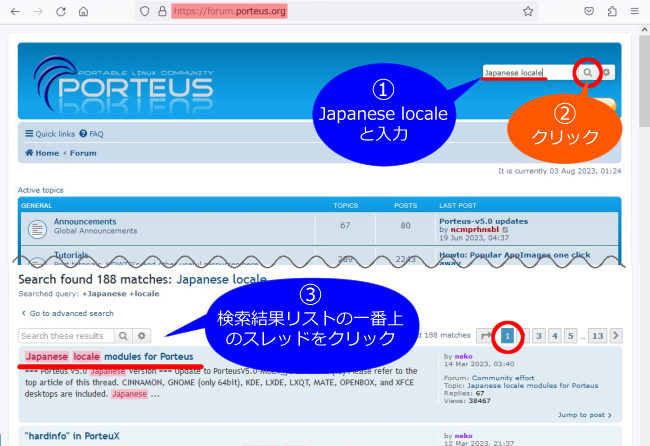Open the Pocket save icon
This screenshot has height=446, width=650.
coord(589,11)
